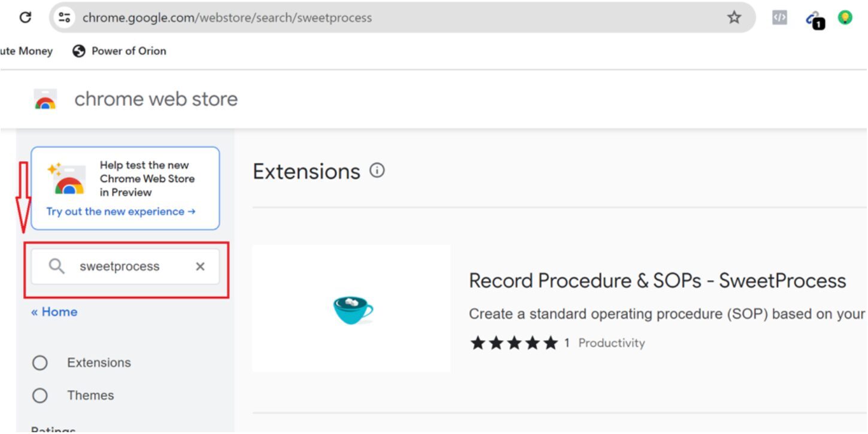
Task: Click the chrome web store title text
Action: pos(156,99)
